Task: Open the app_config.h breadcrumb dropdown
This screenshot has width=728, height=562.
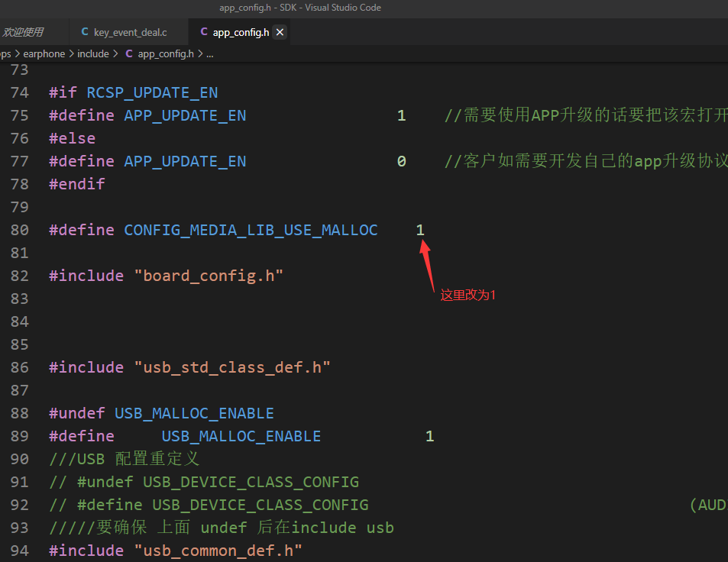Action: (x=166, y=54)
